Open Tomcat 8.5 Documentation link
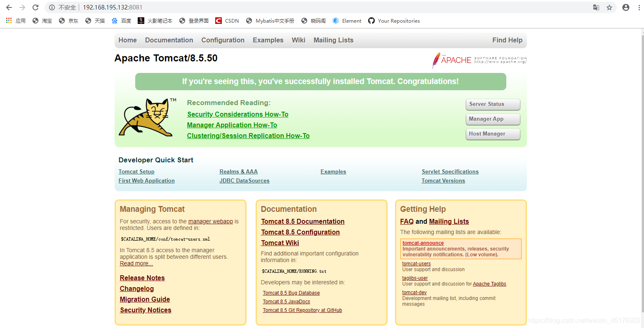 click(x=303, y=222)
